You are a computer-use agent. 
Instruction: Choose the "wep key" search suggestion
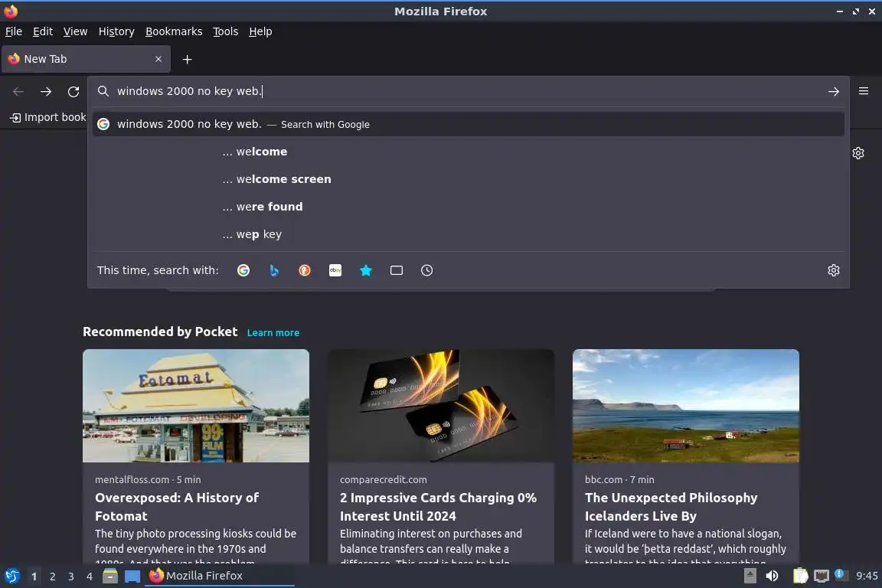468,234
